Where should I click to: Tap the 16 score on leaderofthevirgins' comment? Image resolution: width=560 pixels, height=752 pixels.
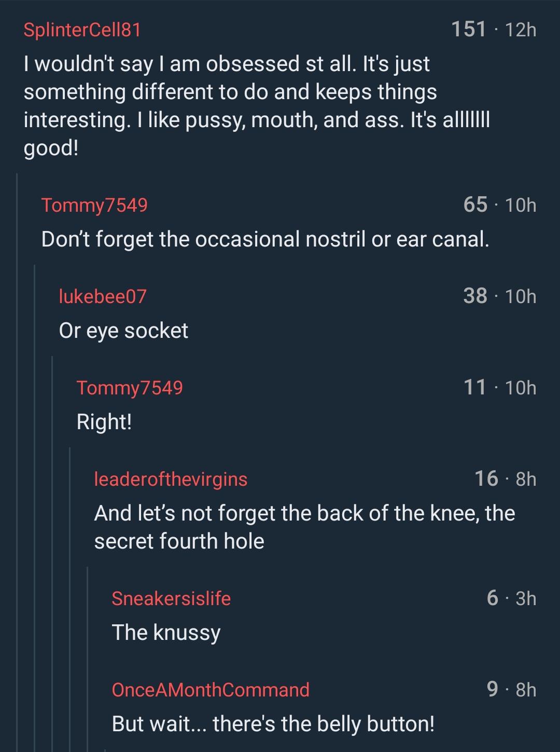[486, 478]
